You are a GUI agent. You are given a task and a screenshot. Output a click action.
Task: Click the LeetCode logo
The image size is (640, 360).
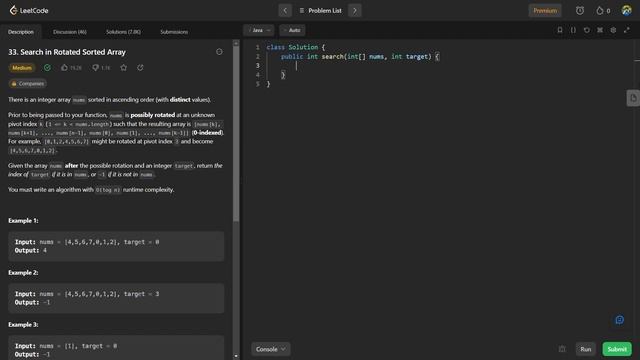pos(29,10)
